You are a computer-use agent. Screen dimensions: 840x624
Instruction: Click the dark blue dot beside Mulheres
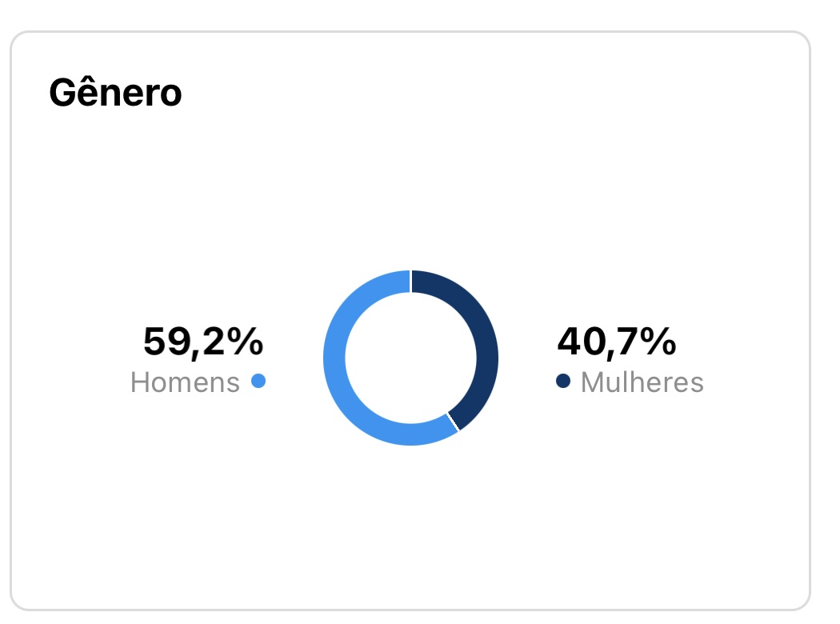(563, 382)
